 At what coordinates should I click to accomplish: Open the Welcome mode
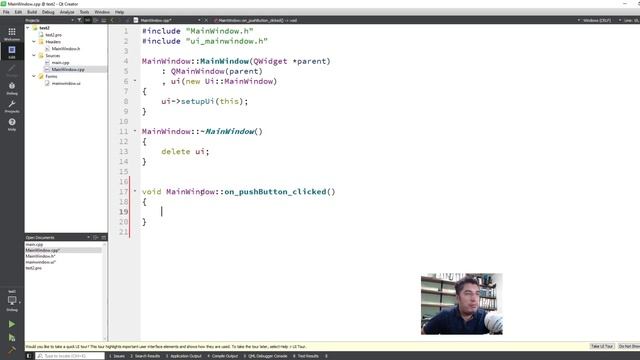pyautogui.click(x=12, y=33)
